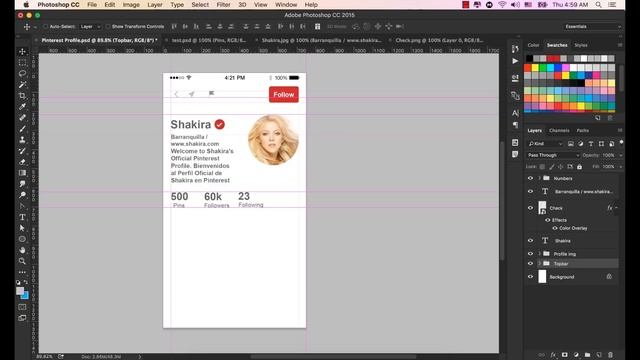Open the layer Opacity dropdown

pyautogui.click(x=621, y=155)
